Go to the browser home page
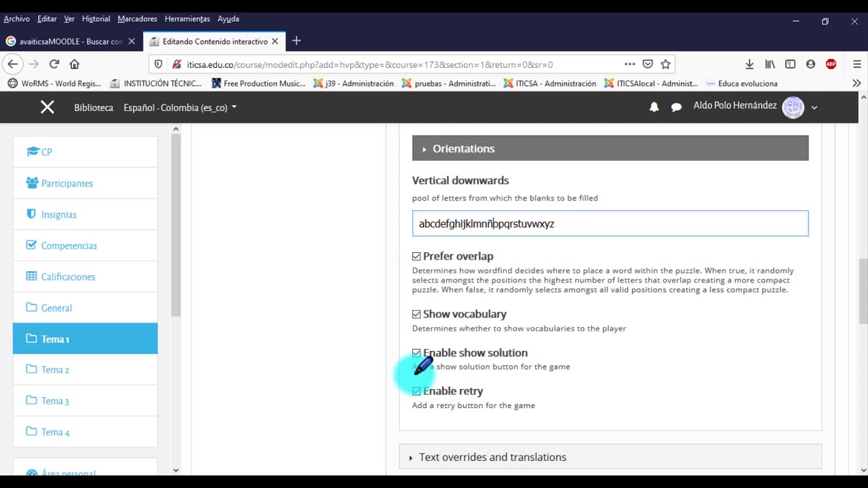Image resolution: width=868 pixels, height=488 pixels. click(x=75, y=64)
